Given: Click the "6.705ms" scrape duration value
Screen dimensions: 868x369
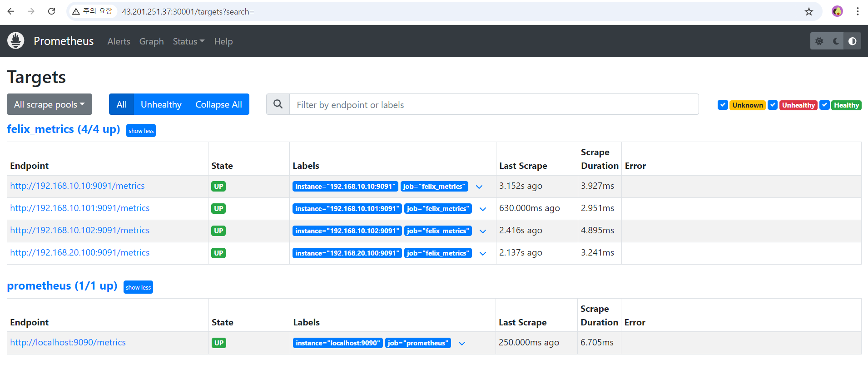Looking at the screenshot, I should pyautogui.click(x=597, y=342).
